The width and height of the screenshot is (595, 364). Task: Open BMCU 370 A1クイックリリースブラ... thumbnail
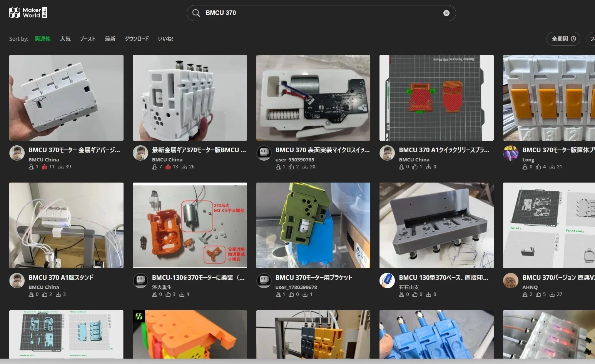[x=436, y=98]
